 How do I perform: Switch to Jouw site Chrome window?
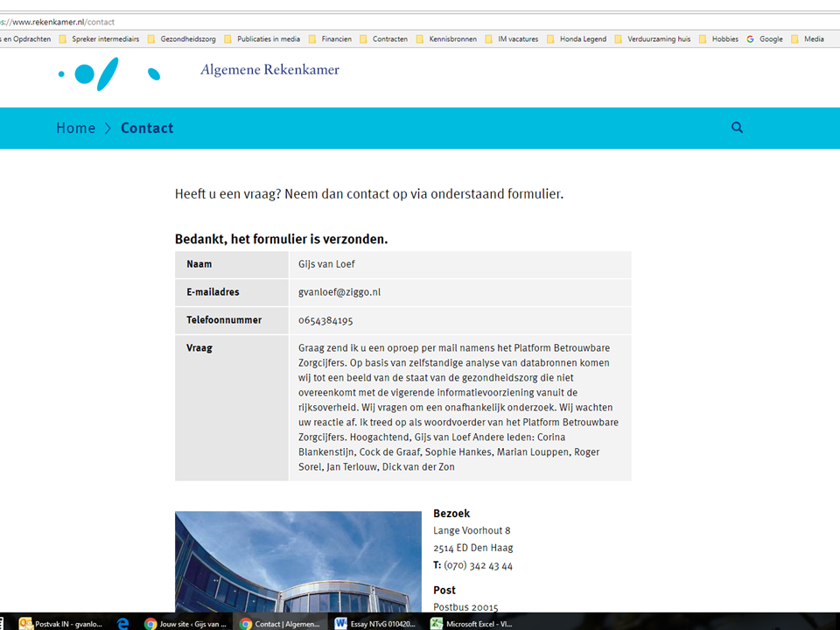click(x=185, y=623)
